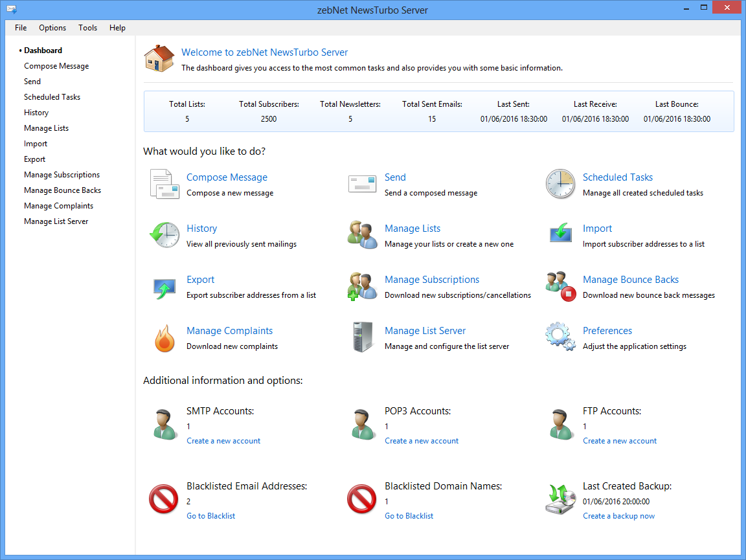Click Go to Blacklist under Blacklisted Domain Names
The height and width of the screenshot is (560, 746).
[409, 516]
